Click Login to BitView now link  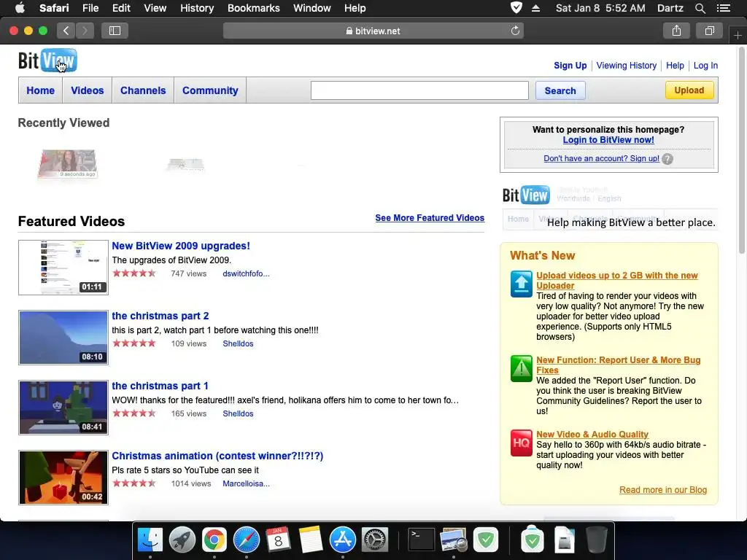608,140
